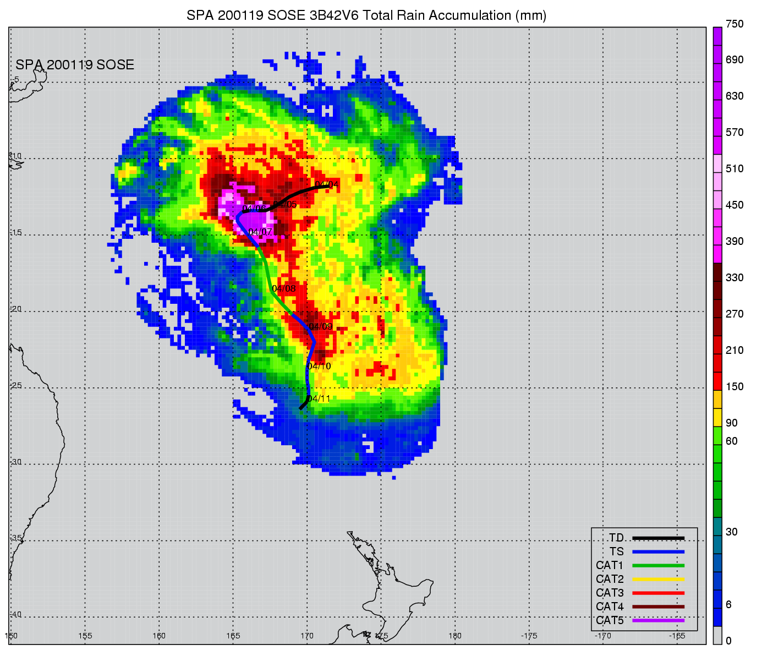The width and height of the screenshot is (784, 672).
Task: Click the 04/10 date label on the track
Action: (x=319, y=366)
